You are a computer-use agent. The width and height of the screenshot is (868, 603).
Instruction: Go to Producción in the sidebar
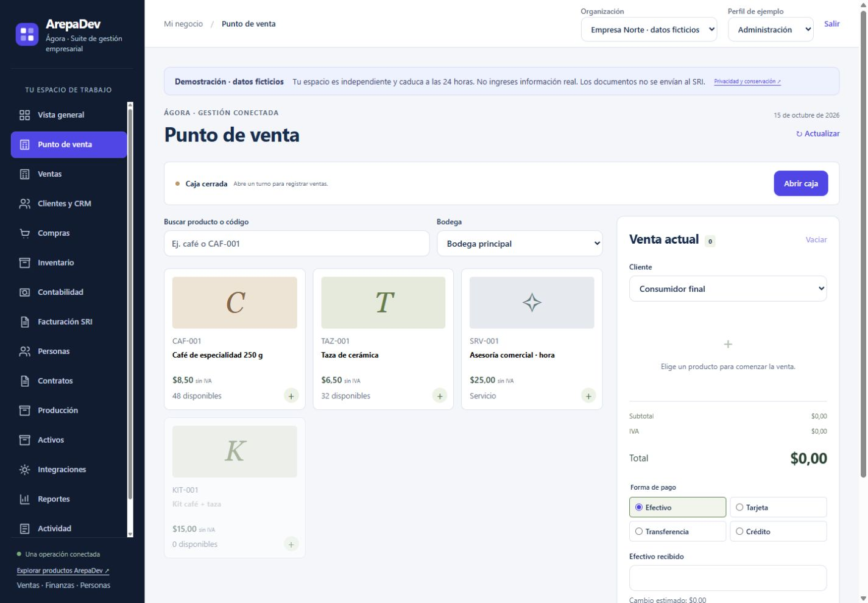pyautogui.click(x=69, y=411)
